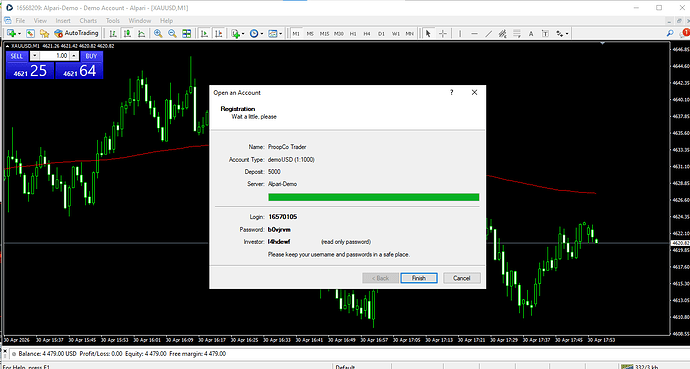Select the M15 timeframe
The width and height of the screenshot is (690, 369).
pos(324,33)
